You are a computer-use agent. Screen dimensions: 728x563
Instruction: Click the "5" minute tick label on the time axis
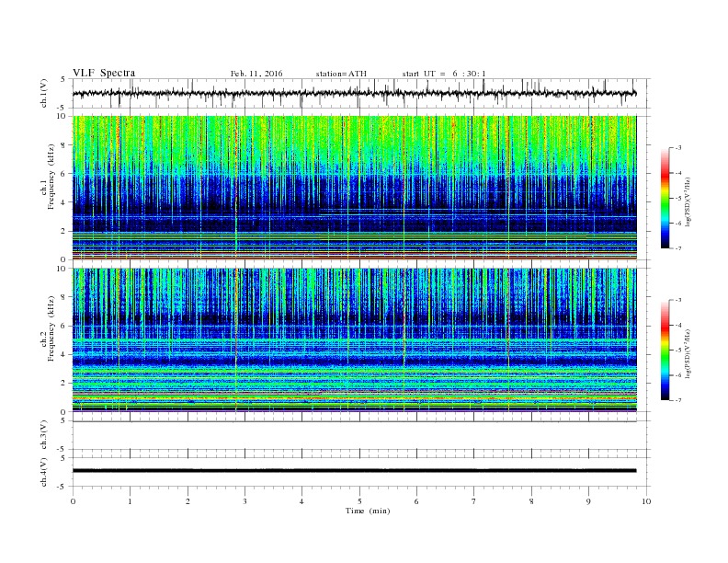pos(359,501)
